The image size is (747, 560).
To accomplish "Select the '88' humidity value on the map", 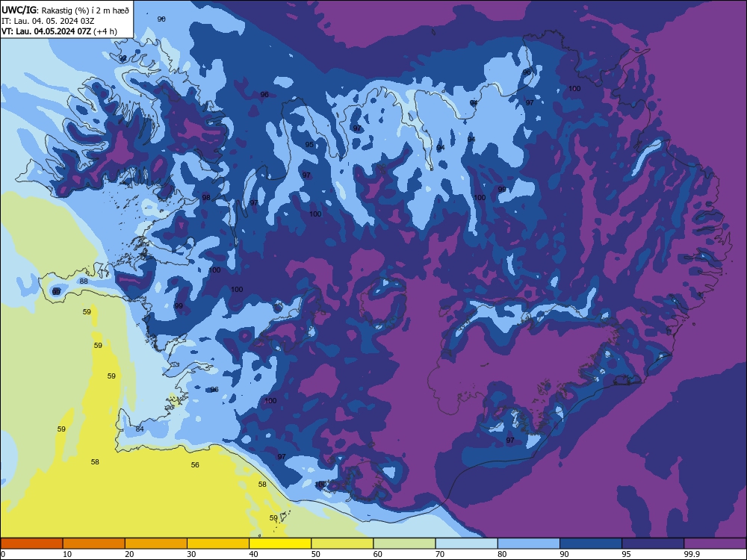I will [x=84, y=281].
